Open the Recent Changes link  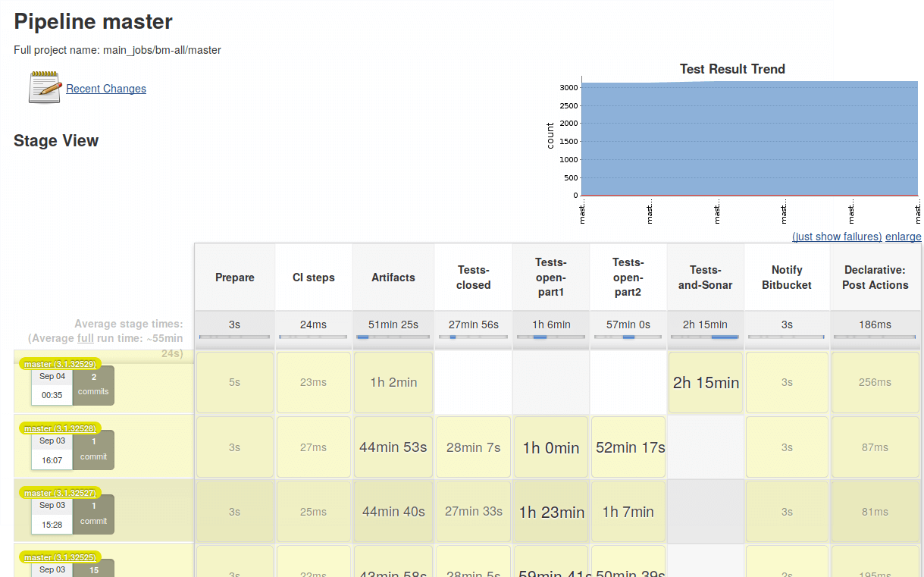[106, 89]
